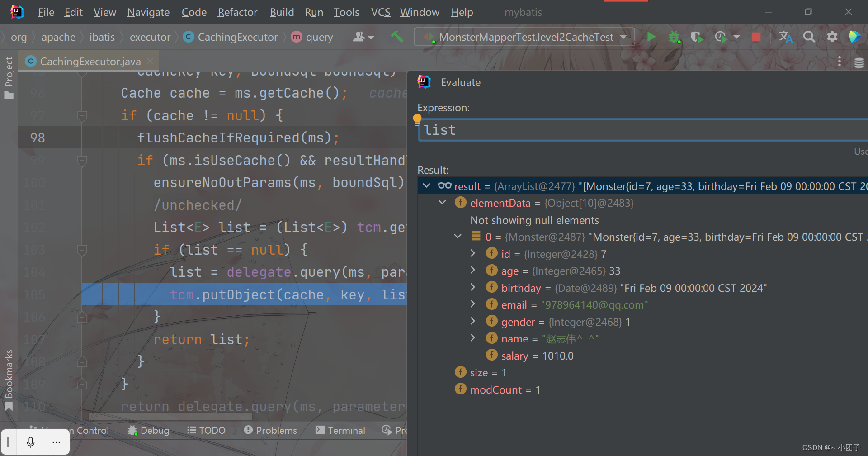868x456 pixels.
Task: Click the editor horizontal scrollbar
Action: [170, 416]
